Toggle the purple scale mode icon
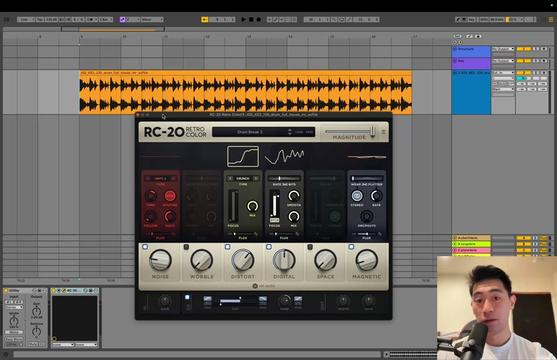The image size is (557, 360). (122, 20)
